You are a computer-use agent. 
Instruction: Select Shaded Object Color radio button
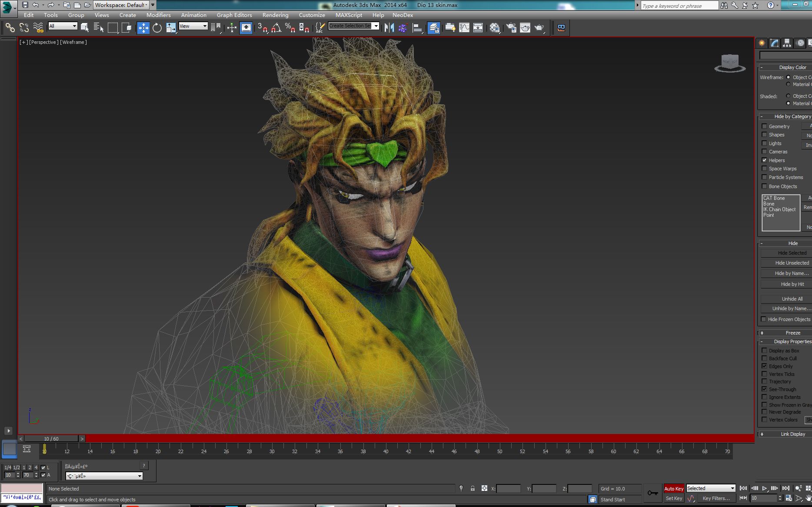tap(788, 96)
